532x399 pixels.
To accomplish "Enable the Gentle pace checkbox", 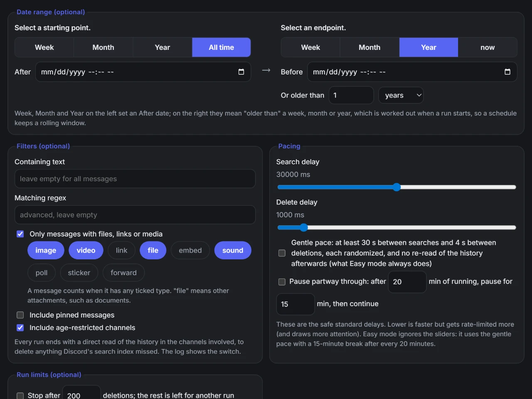I will [282, 253].
